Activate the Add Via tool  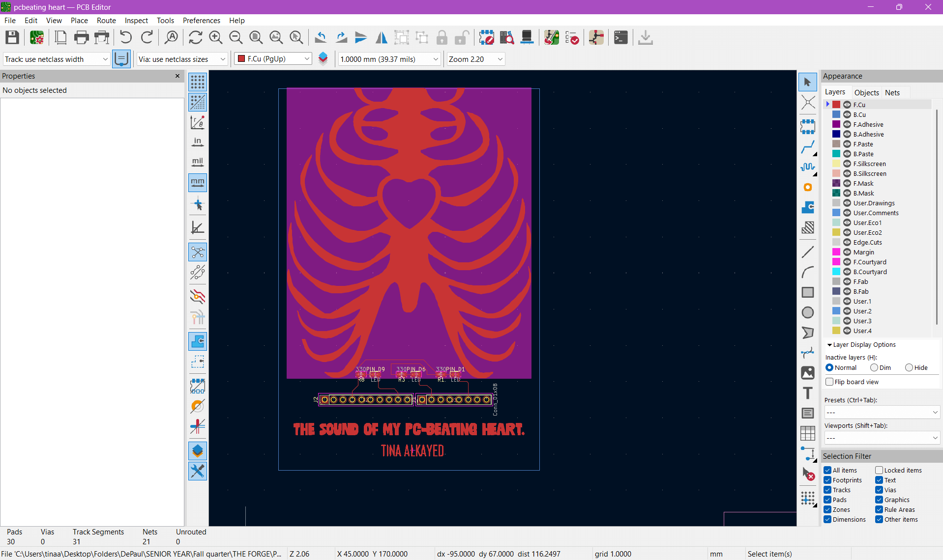pos(808,187)
